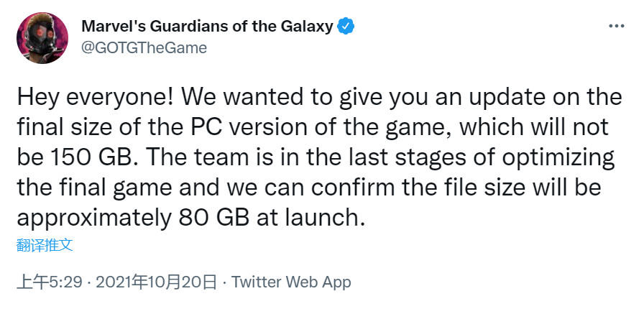Click the blue verified badge icon
The image size is (644, 309).
pos(347,27)
